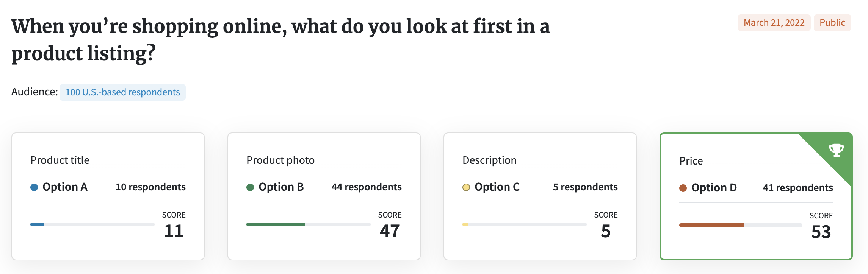The height and width of the screenshot is (274, 868).
Task: Click the Option A score progress bar
Action: [x=92, y=224]
